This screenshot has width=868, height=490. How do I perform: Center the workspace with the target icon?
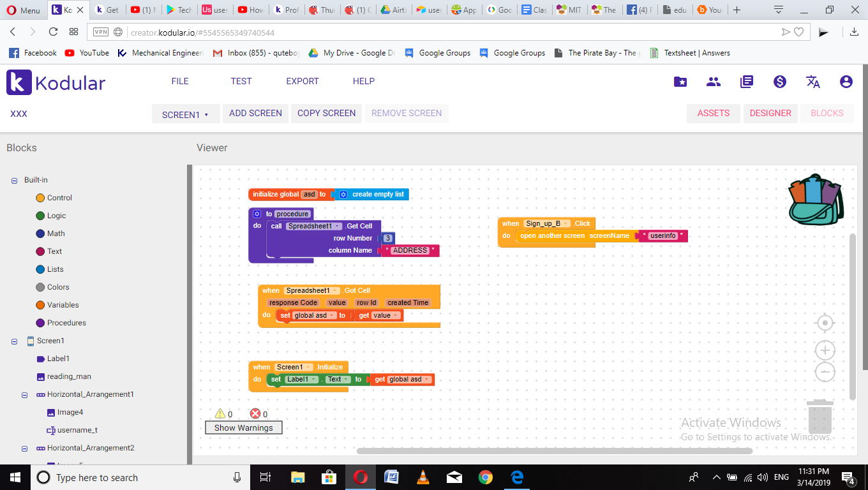[825, 323]
